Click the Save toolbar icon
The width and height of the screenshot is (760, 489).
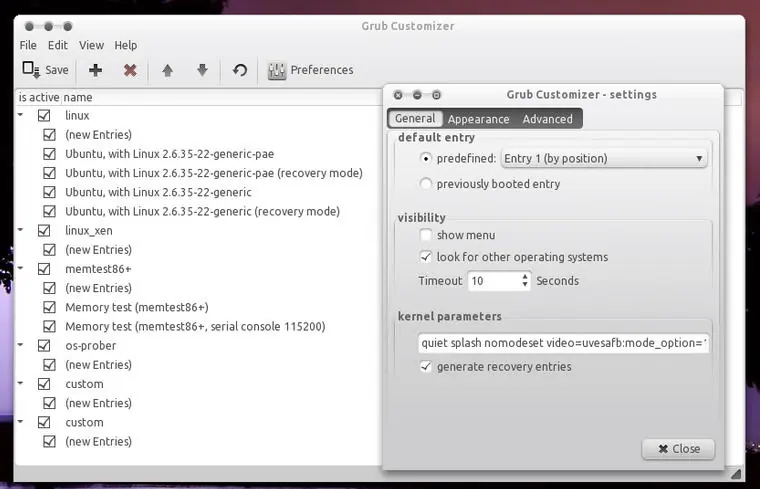(32, 70)
